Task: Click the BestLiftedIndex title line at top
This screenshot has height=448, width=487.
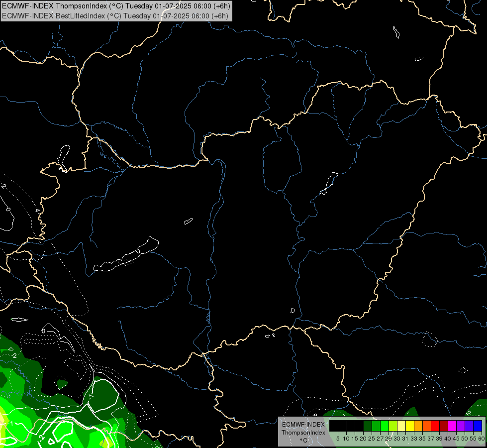Action: (115, 16)
